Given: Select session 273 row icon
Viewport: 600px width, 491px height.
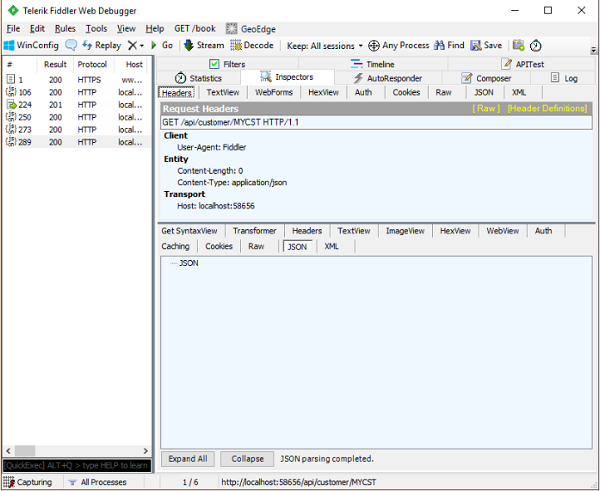Looking at the screenshot, I should pos(11,129).
